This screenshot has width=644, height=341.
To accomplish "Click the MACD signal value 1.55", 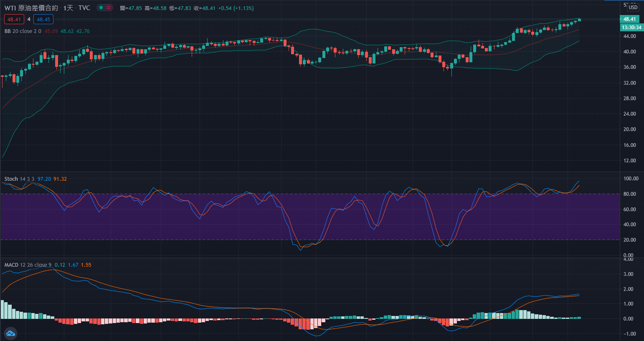I will tap(86, 265).
